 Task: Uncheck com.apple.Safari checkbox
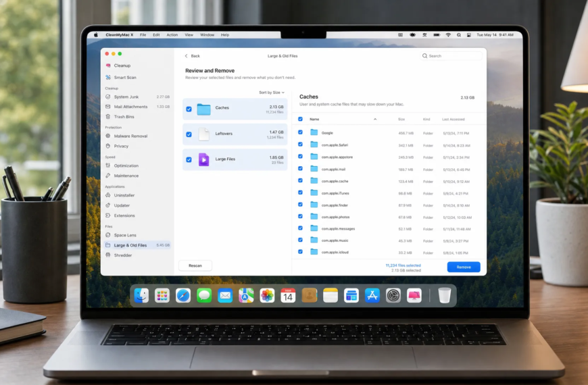coord(300,145)
